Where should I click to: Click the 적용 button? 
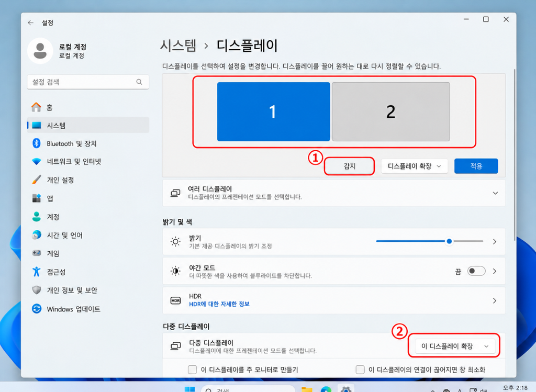pyautogui.click(x=476, y=166)
